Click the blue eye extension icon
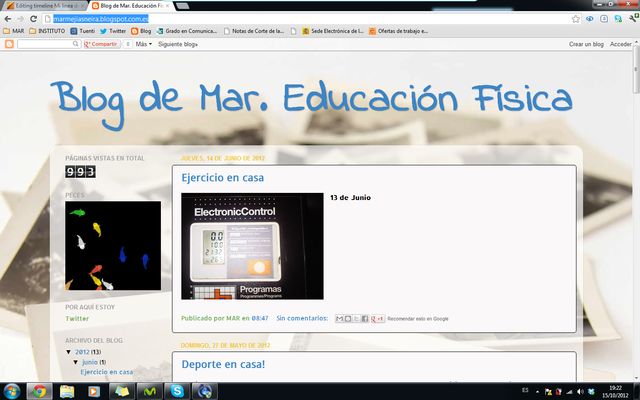Screen dimensions: 640x400 coord(589,19)
